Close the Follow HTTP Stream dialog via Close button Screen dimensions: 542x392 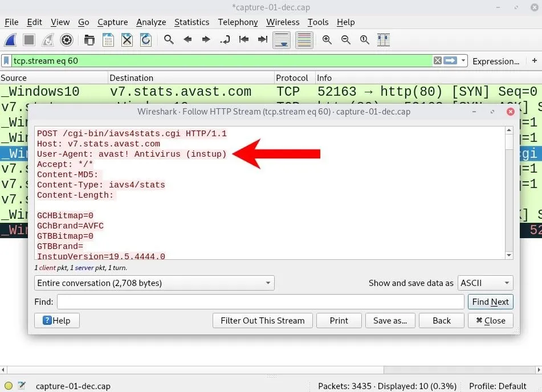point(491,320)
